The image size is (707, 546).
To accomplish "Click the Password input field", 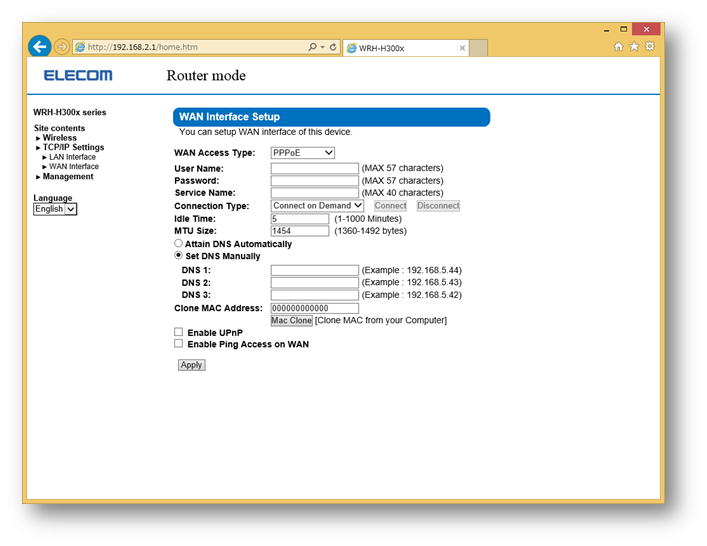I will click(315, 180).
